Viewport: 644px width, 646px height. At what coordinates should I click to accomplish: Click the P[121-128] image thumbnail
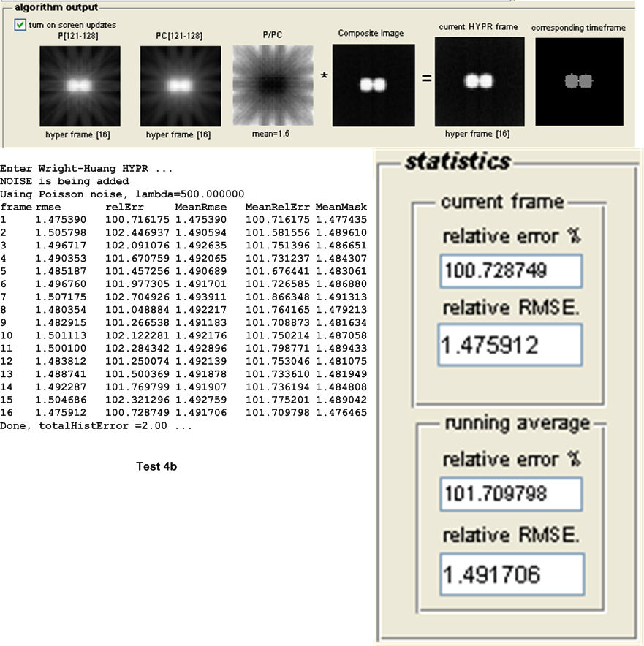(77, 85)
